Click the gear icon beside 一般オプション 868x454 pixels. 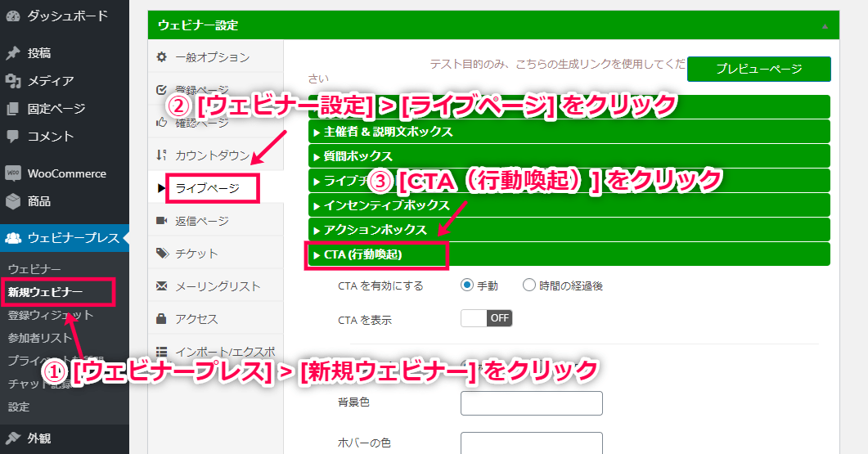[162, 56]
